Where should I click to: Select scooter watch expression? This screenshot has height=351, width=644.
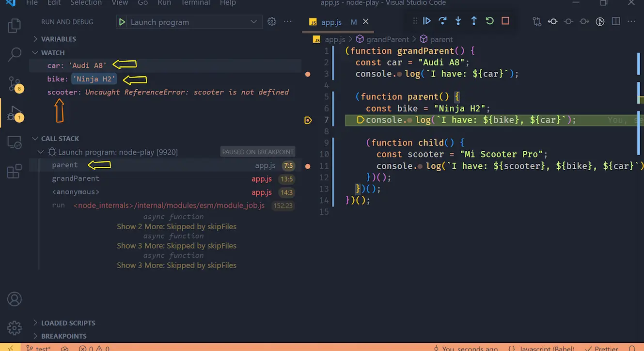click(165, 92)
